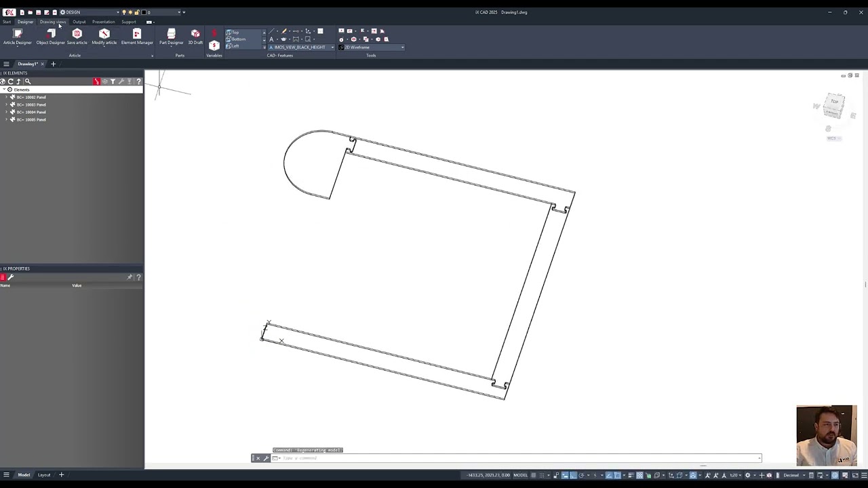The image size is (868, 488).
Task: Open the layer 0 dropdown
Action: (x=179, y=12)
